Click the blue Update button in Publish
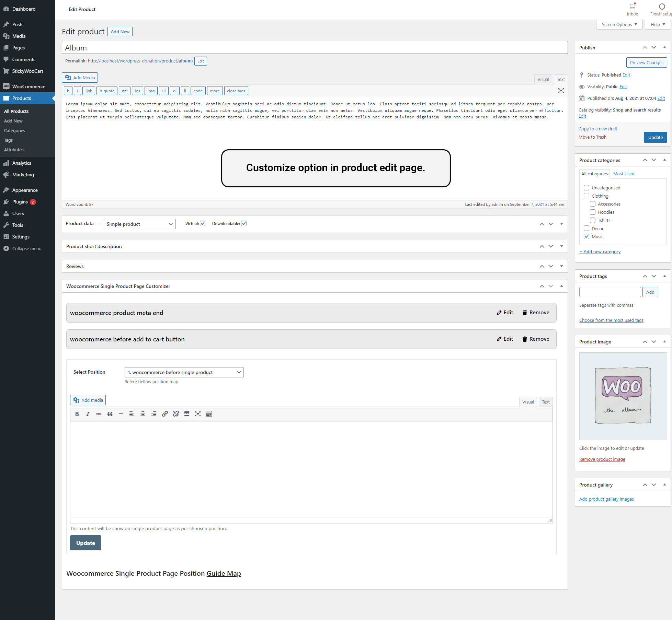672x620 pixels. pos(655,137)
